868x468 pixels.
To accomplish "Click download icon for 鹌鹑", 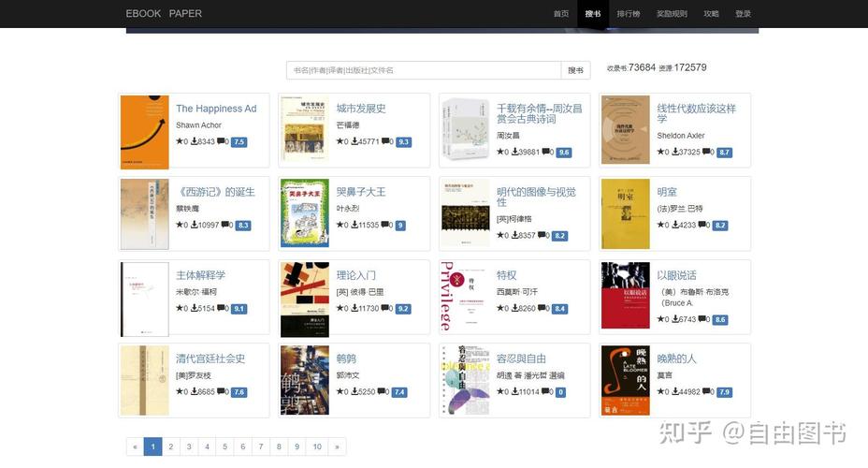I will point(354,391).
